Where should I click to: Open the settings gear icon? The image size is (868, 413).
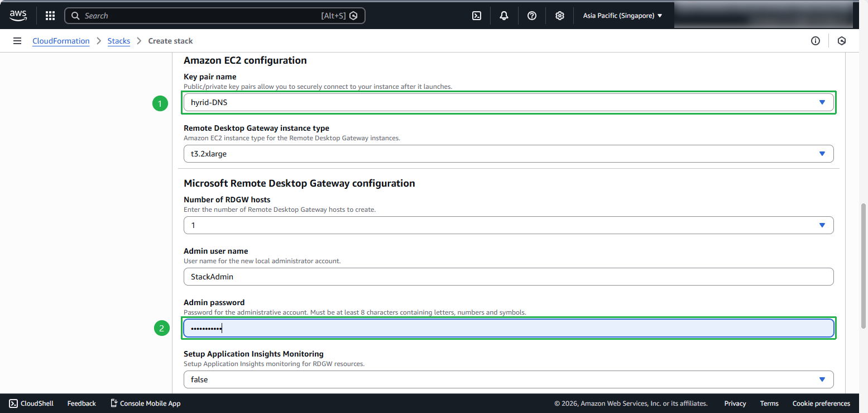tap(559, 15)
